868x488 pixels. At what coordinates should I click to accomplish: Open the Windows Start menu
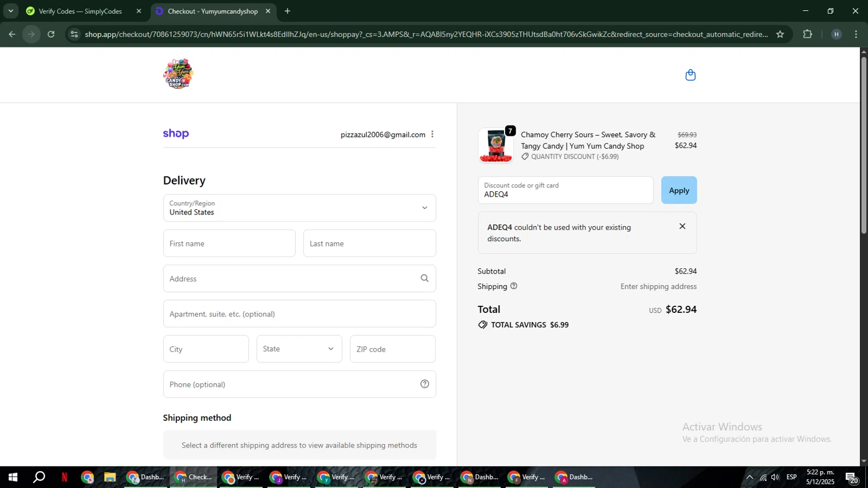coord(13,477)
